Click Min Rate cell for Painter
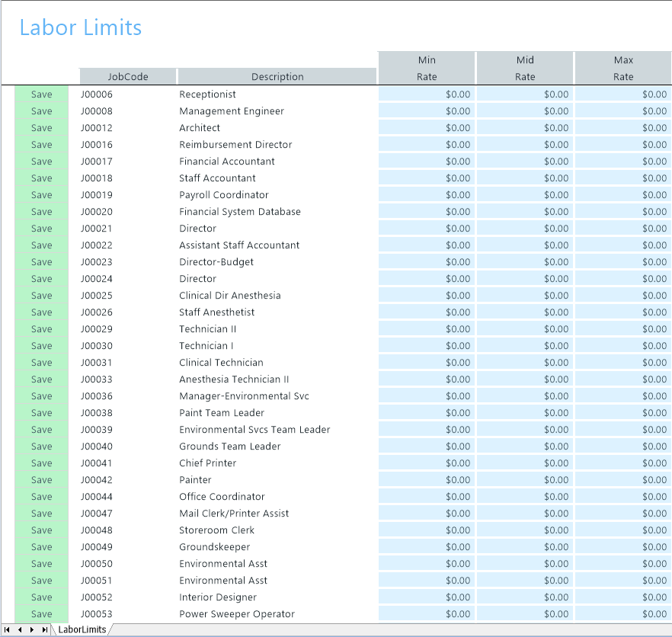Image resolution: width=672 pixels, height=637 pixels. 427,480
